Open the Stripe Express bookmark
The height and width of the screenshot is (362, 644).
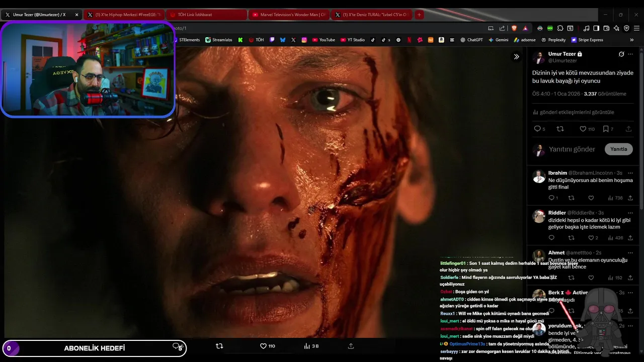click(x=587, y=40)
